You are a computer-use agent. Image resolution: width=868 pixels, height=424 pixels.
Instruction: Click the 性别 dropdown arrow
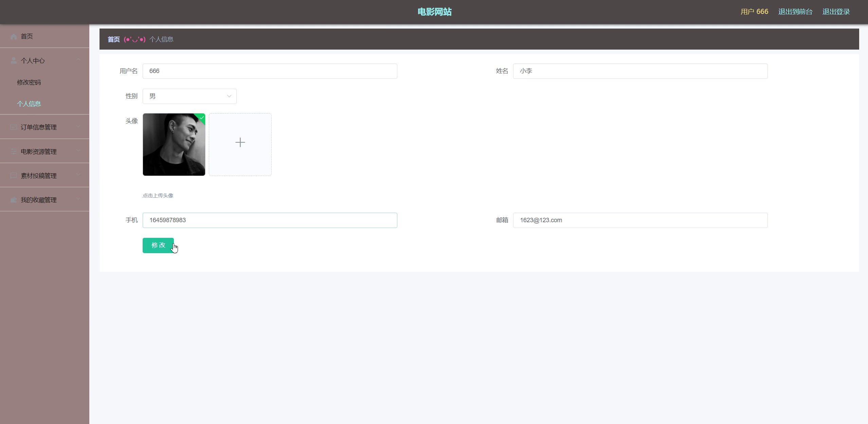(x=229, y=96)
